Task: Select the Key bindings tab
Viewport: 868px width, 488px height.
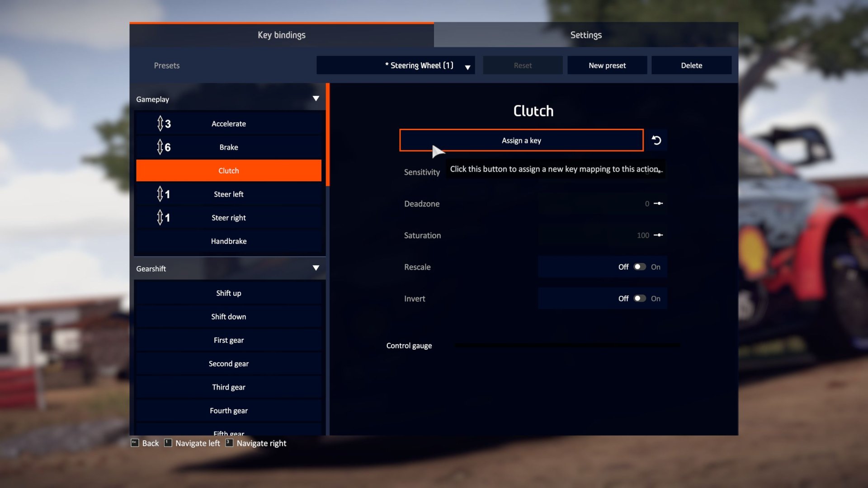Action: coord(281,34)
